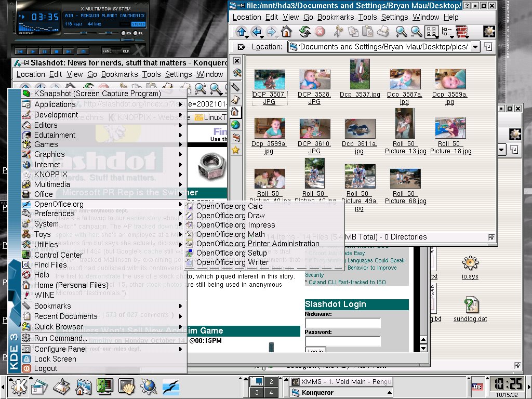The width and height of the screenshot is (532, 399).
Task: Click XMMS Eject button
Action: (x=83, y=51)
